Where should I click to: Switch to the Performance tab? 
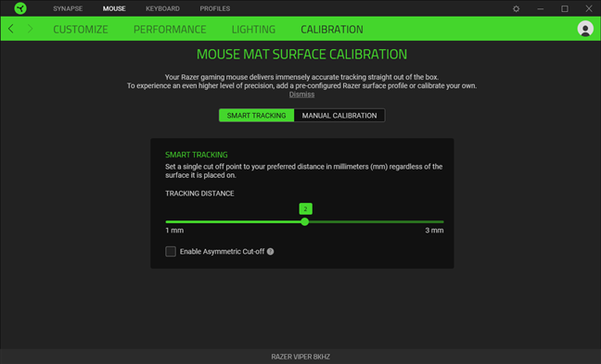click(x=170, y=29)
